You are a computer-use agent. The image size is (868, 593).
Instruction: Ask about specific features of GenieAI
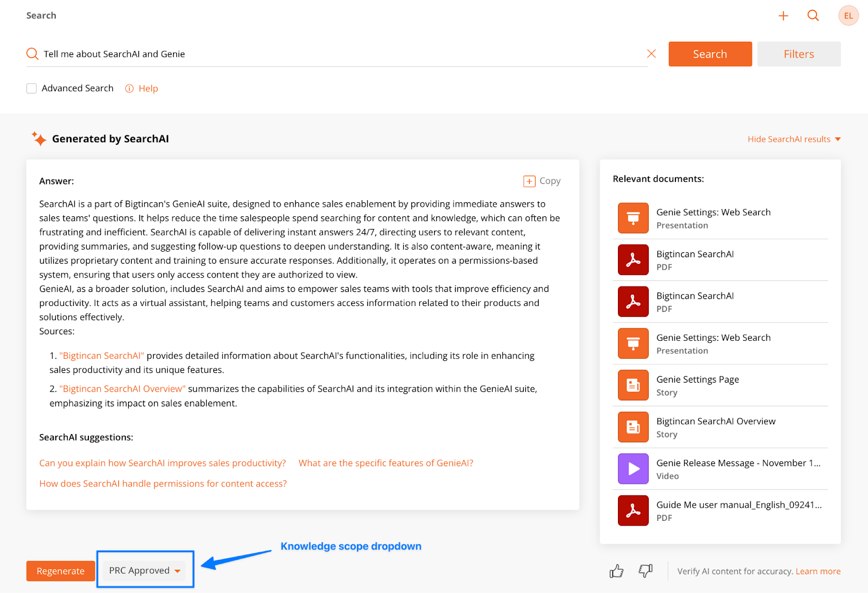(386, 463)
